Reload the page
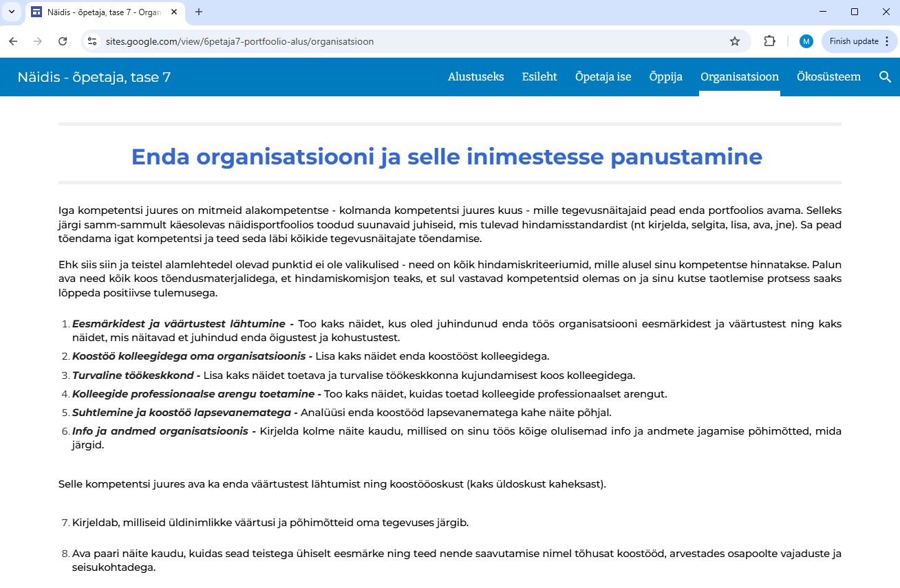 click(x=63, y=41)
